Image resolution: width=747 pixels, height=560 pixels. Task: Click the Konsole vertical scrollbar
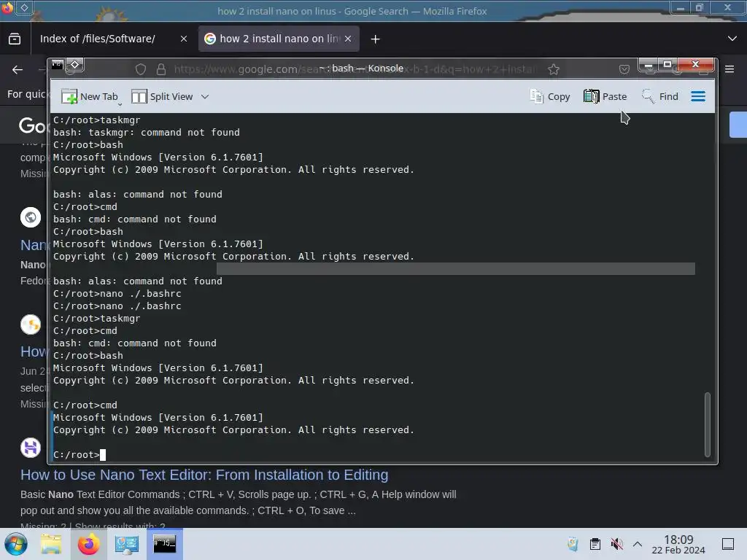click(x=707, y=424)
